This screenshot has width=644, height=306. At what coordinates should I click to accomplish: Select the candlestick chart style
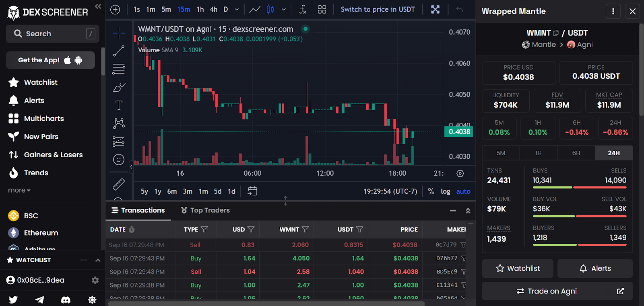(270, 10)
